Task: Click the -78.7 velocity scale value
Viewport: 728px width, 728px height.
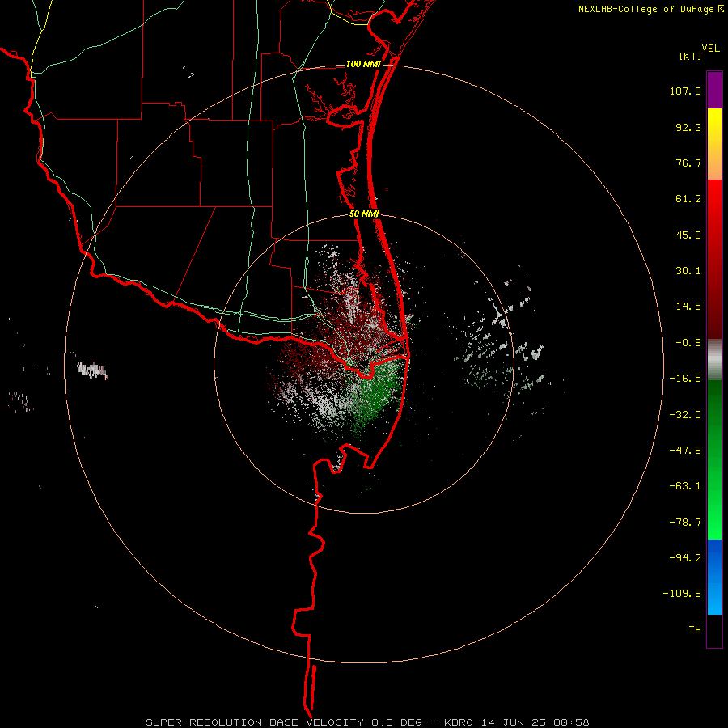Action: point(685,523)
